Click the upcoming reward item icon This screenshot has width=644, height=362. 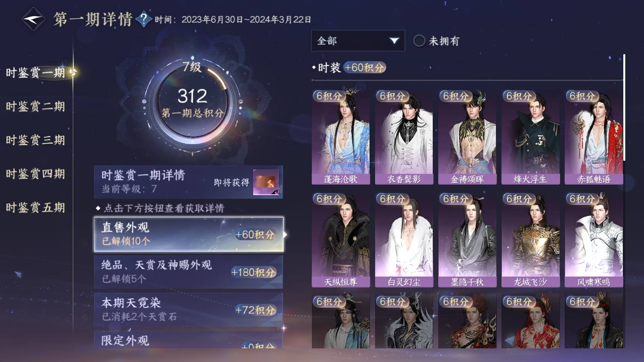266,182
